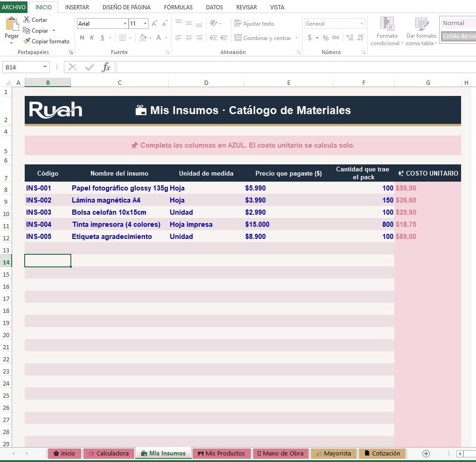Select the entire sheet corner triangle
476x462 pixels.
(x=7, y=82)
